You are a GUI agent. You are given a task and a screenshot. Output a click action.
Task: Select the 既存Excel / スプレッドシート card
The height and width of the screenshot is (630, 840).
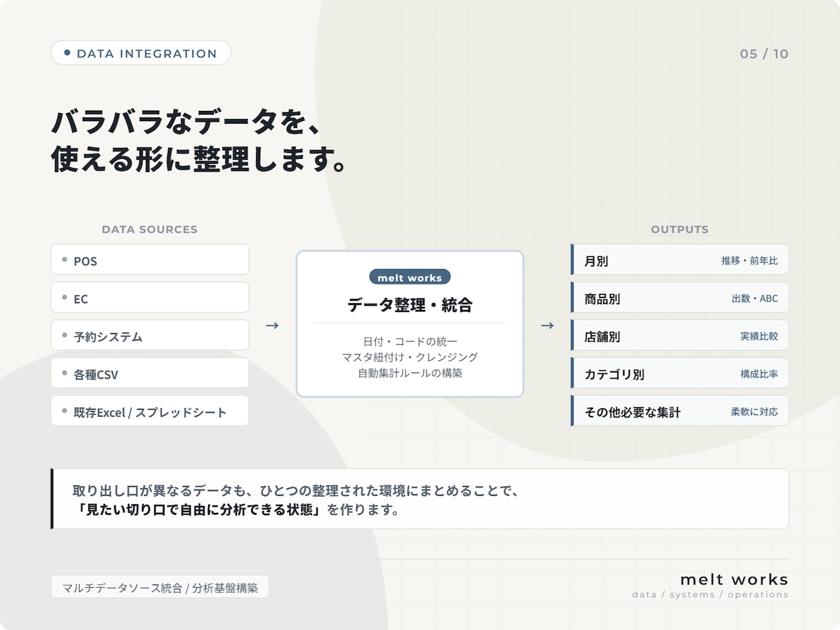(x=149, y=411)
